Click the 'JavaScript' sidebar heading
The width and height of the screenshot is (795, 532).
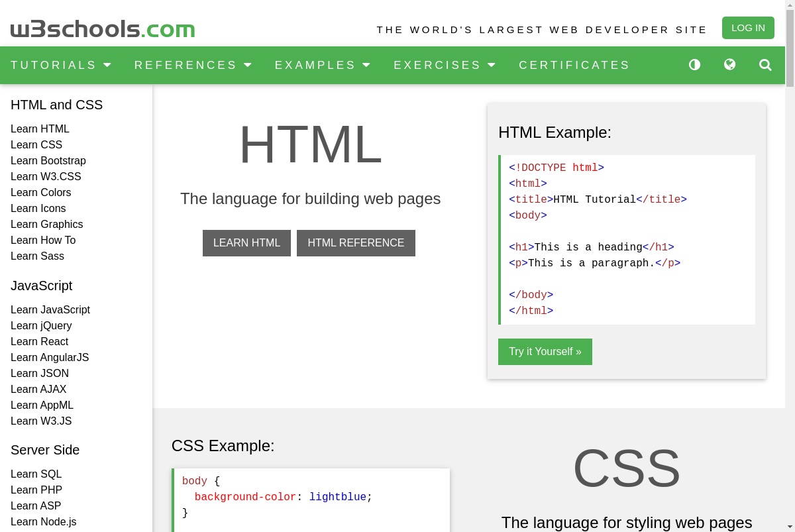pos(41,286)
